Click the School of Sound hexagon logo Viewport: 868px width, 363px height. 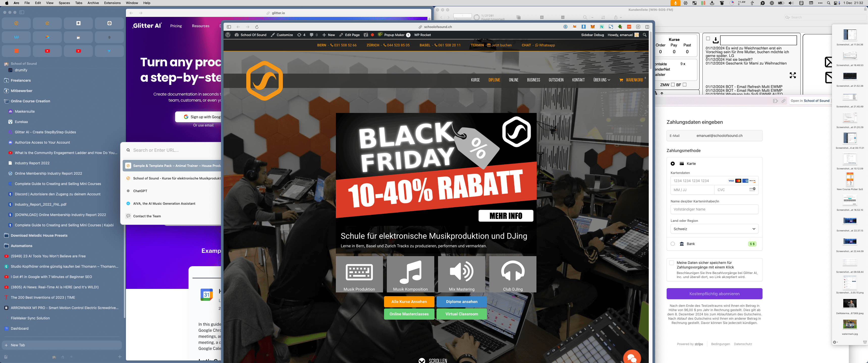(264, 81)
